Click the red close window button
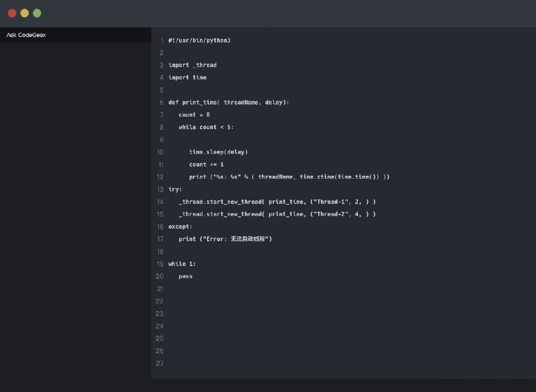The height and width of the screenshot is (392, 536). (12, 13)
